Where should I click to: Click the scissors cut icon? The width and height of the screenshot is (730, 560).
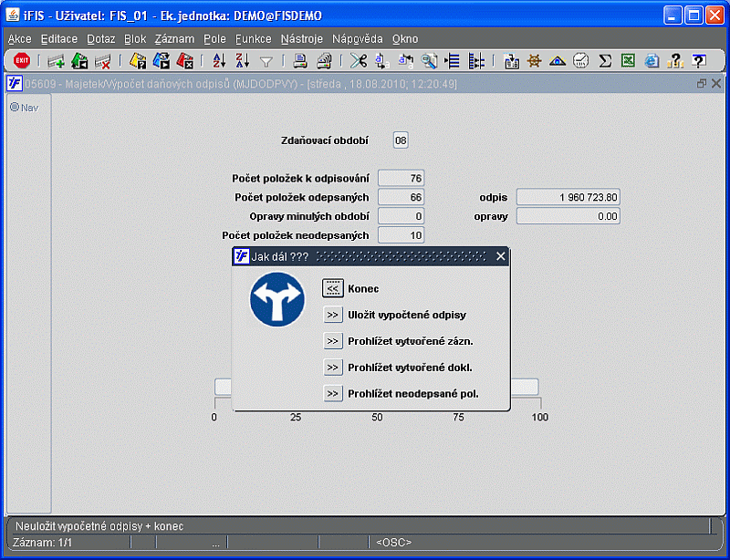click(359, 60)
